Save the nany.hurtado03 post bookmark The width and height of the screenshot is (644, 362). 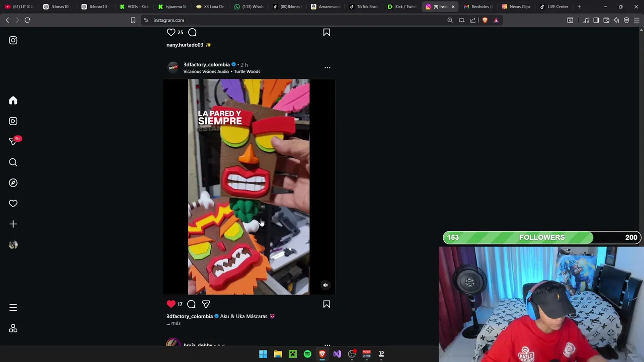coord(327,32)
